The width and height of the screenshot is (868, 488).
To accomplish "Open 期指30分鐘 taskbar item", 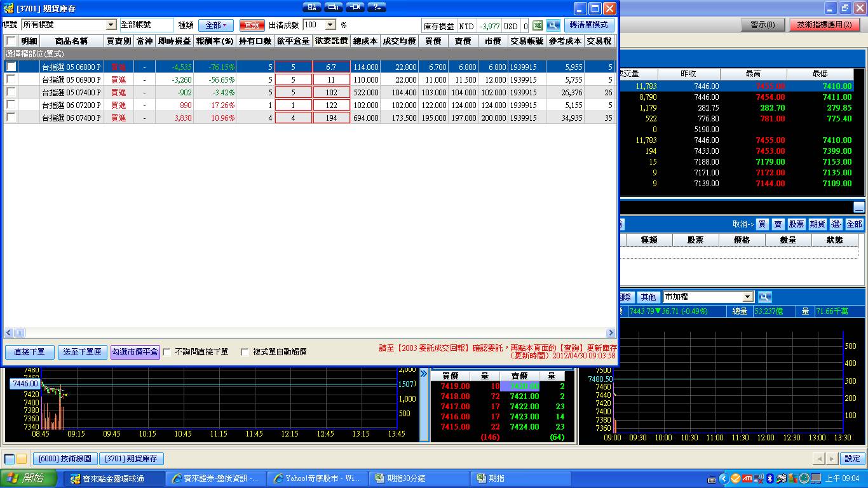I will (419, 478).
